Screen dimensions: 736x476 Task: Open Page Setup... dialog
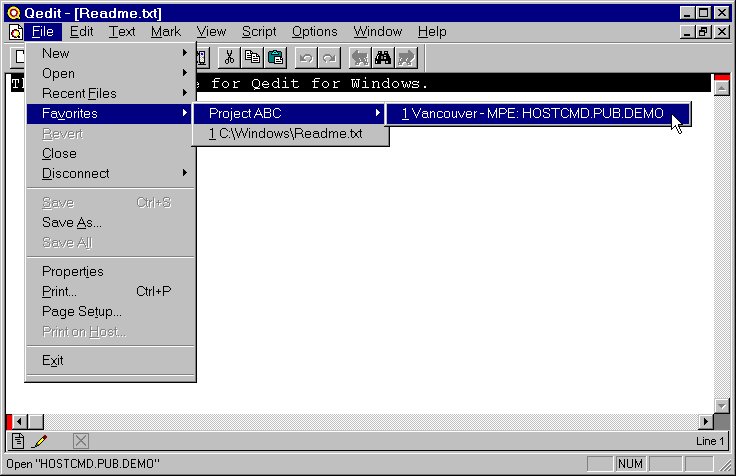click(x=111, y=312)
